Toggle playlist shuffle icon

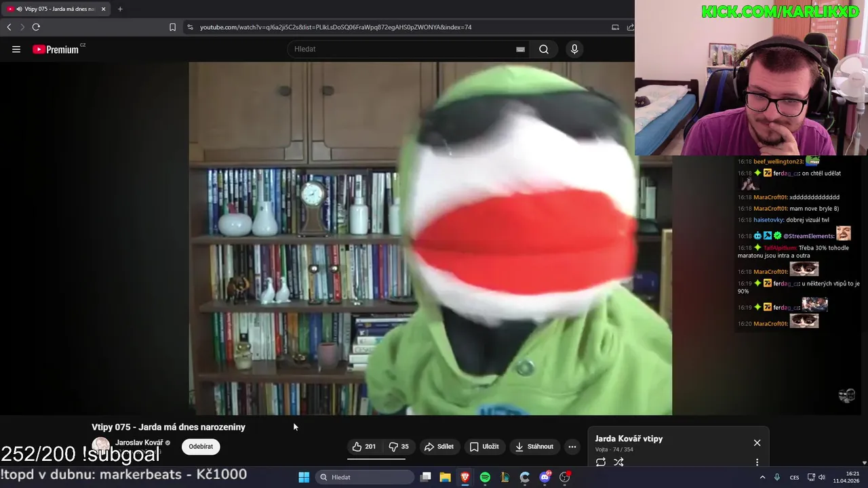click(618, 462)
